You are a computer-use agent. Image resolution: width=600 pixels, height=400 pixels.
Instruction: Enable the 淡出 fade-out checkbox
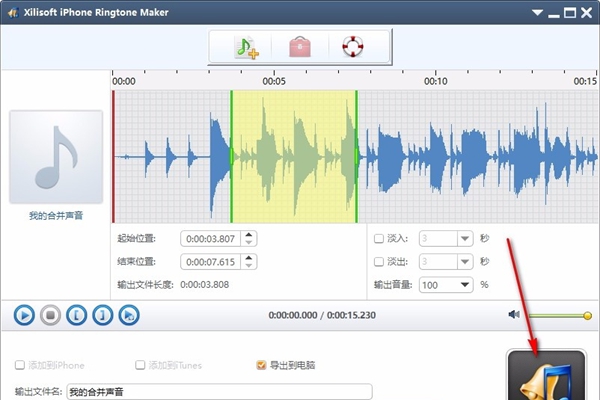tap(378, 262)
